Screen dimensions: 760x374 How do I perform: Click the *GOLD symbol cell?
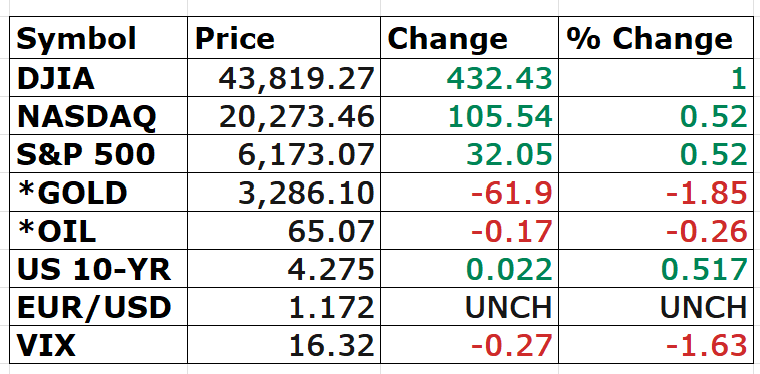tap(98, 192)
